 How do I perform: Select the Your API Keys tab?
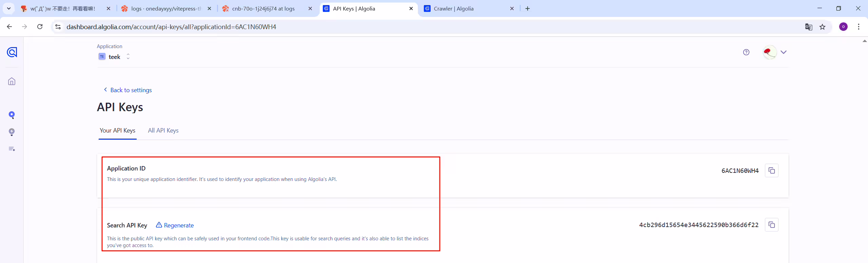[x=117, y=130]
